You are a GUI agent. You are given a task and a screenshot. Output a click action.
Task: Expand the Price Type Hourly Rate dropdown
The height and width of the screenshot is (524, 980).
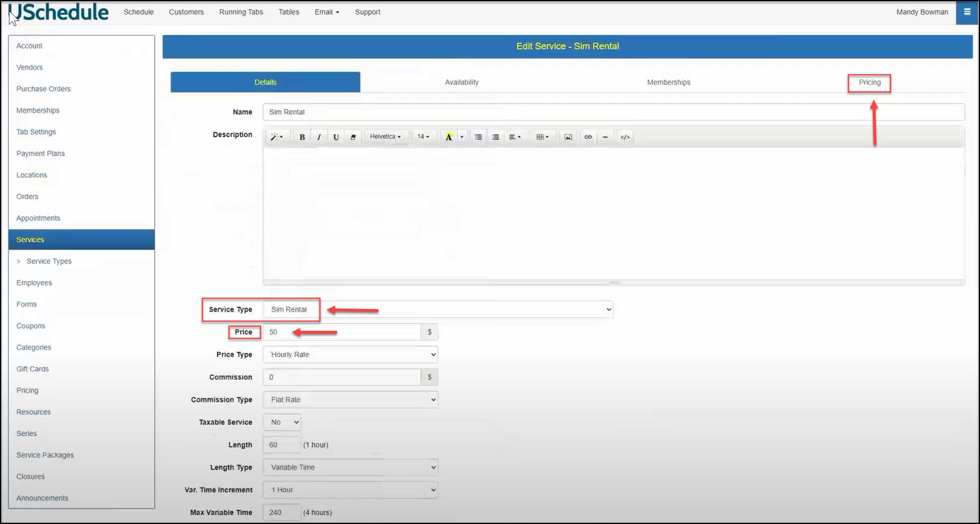tap(350, 355)
